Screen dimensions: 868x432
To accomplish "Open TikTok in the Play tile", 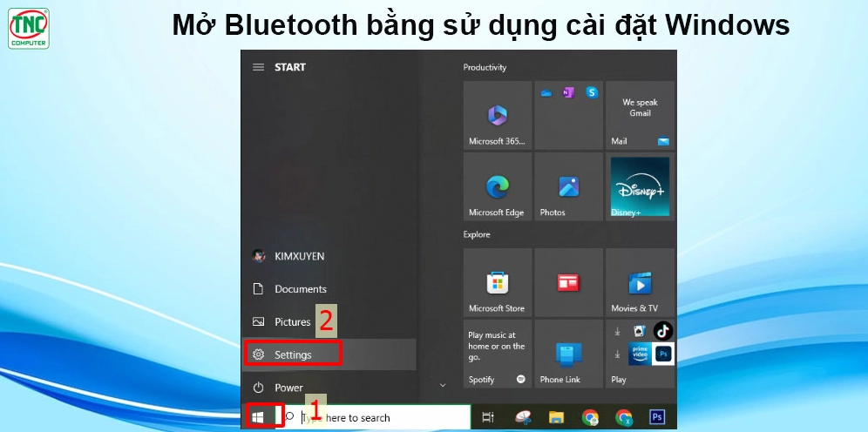I will click(663, 331).
